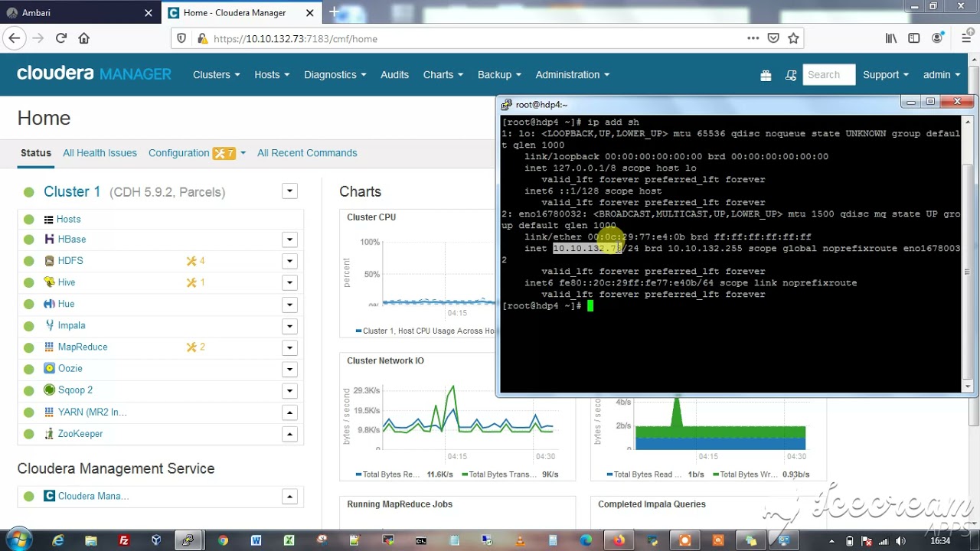The image size is (980, 551).
Task: Open Impala actions dropdown arrow
Action: [x=289, y=325]
